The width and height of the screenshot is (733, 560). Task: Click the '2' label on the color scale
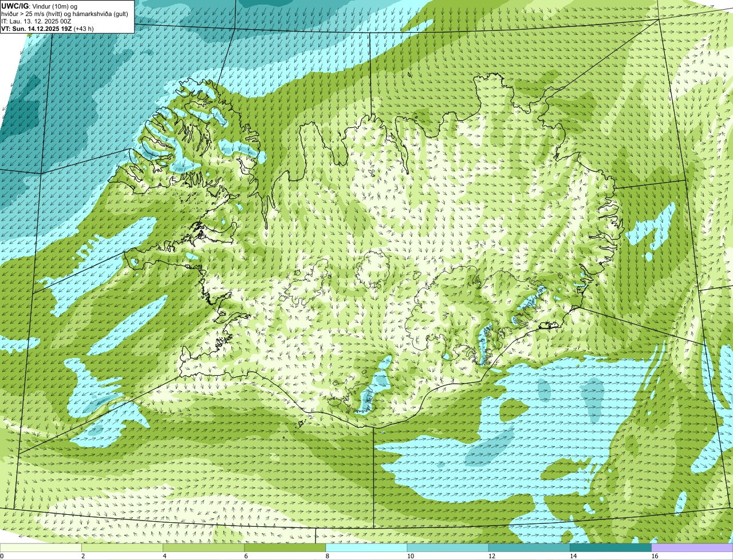(x=83, y=556)
